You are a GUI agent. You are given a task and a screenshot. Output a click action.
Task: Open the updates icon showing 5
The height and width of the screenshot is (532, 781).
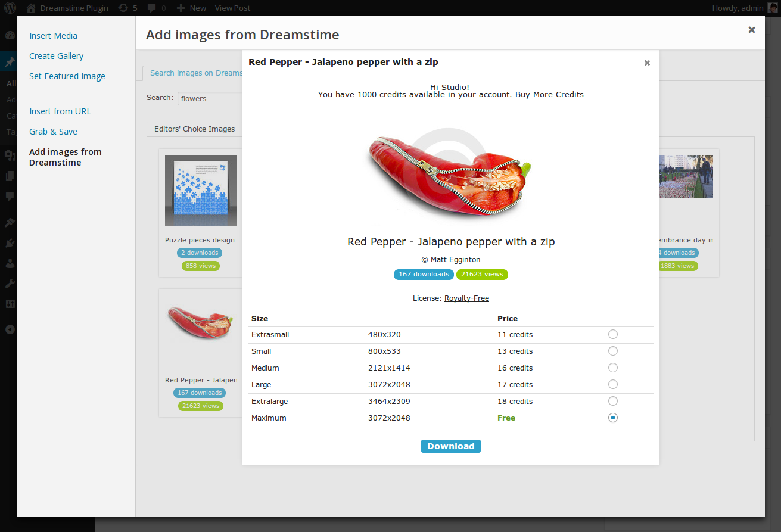point(123,8)
